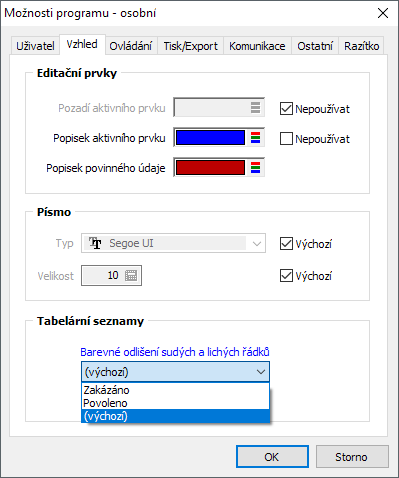
Task: Click the Barevné odlišení sudých a lichých řádků label
Action: [x=175, y=352]
